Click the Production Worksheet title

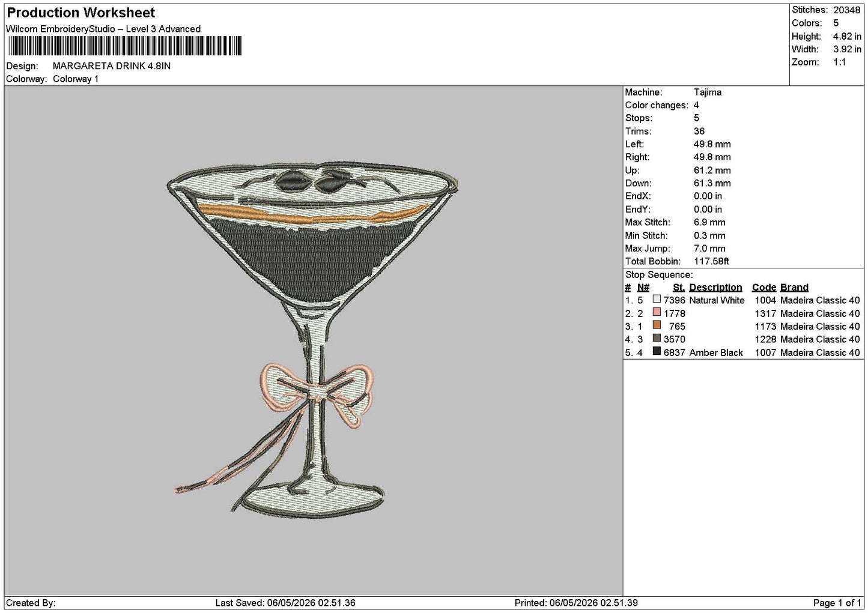(x=81, y=13)
